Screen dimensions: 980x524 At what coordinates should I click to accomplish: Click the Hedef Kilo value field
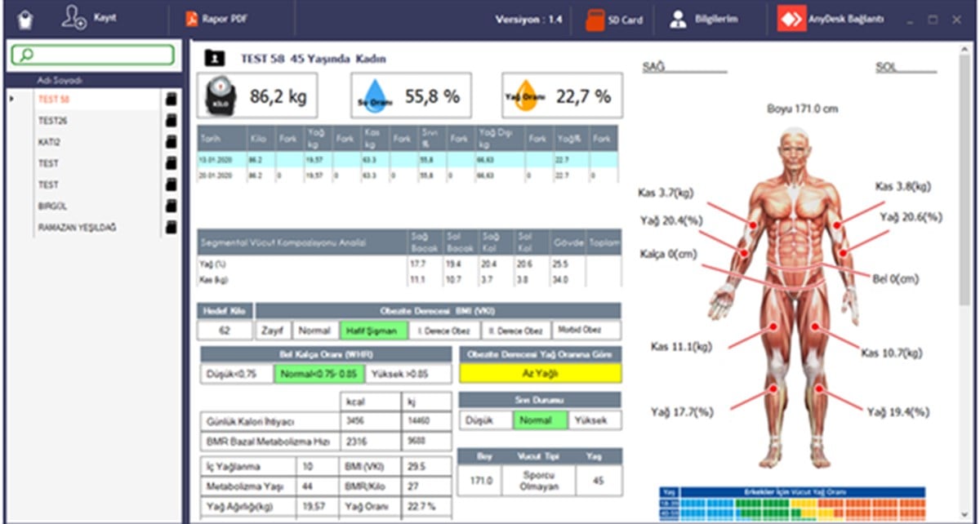225,331
